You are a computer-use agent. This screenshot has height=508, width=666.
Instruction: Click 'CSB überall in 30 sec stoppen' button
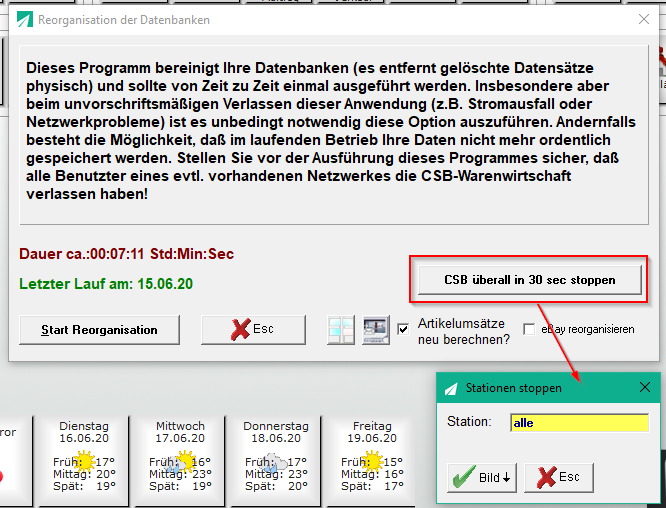(x=530, y=280)
